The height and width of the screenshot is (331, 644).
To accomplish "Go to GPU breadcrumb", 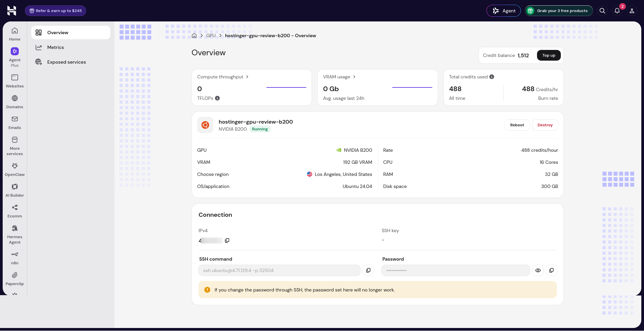I will [211, 36].
